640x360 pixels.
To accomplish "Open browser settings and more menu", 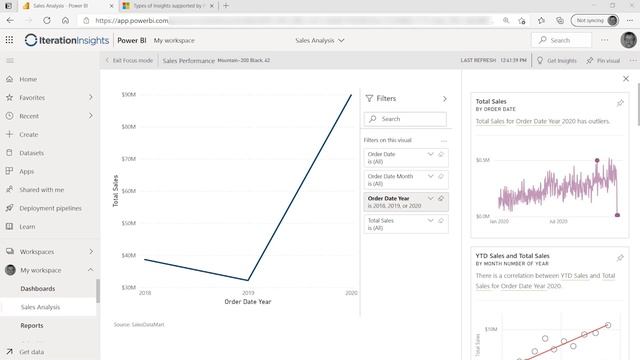I will click(x=630, y=20).
